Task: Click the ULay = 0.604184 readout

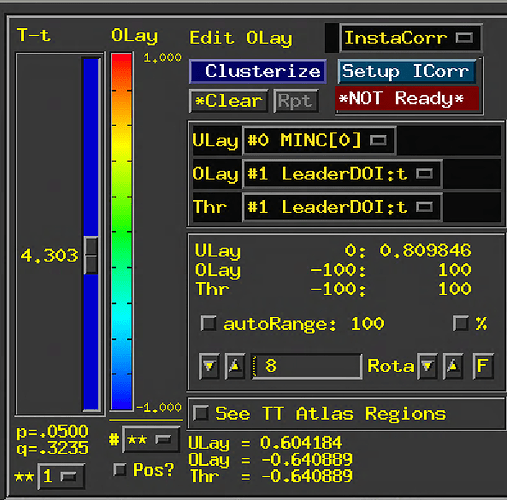Action: click(265, 443)
